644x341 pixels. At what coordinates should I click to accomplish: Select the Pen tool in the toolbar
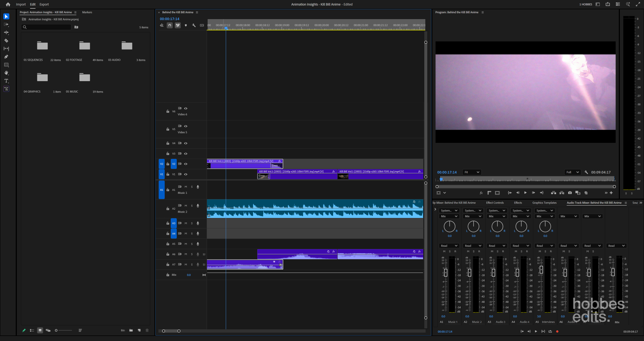(6, 57)
